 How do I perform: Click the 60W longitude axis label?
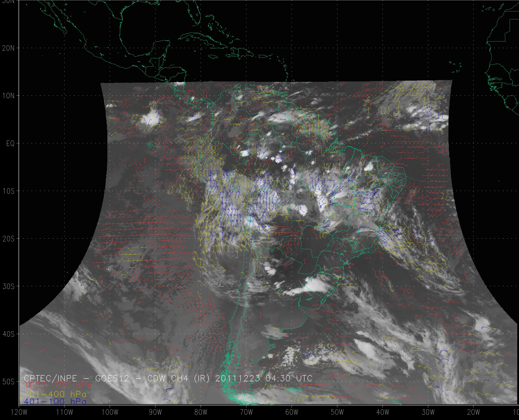coord(292,412)
